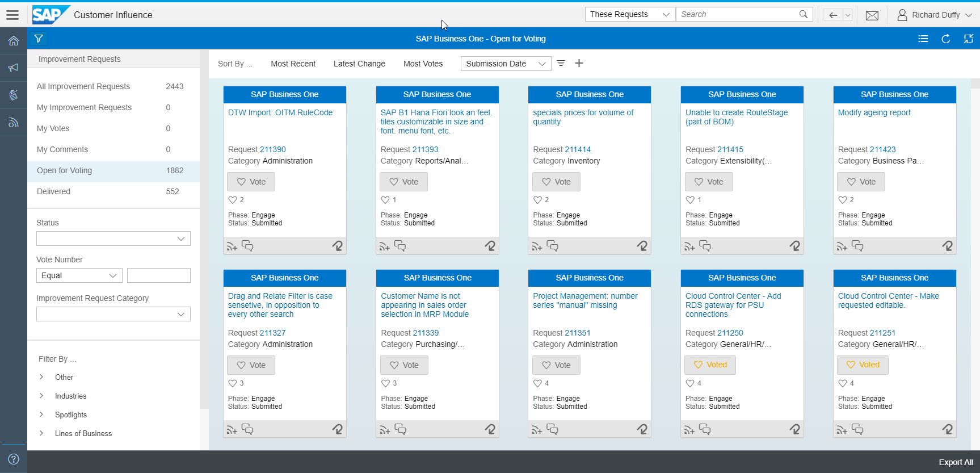Expand the Industries filter group
Viewport: 980px width, 473px height.
[x=41, y=396]
